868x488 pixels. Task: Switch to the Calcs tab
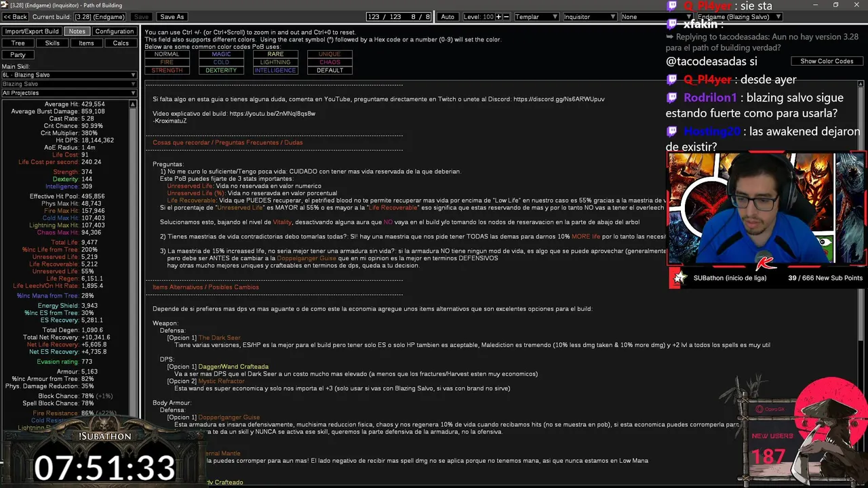tap(121, 43)
